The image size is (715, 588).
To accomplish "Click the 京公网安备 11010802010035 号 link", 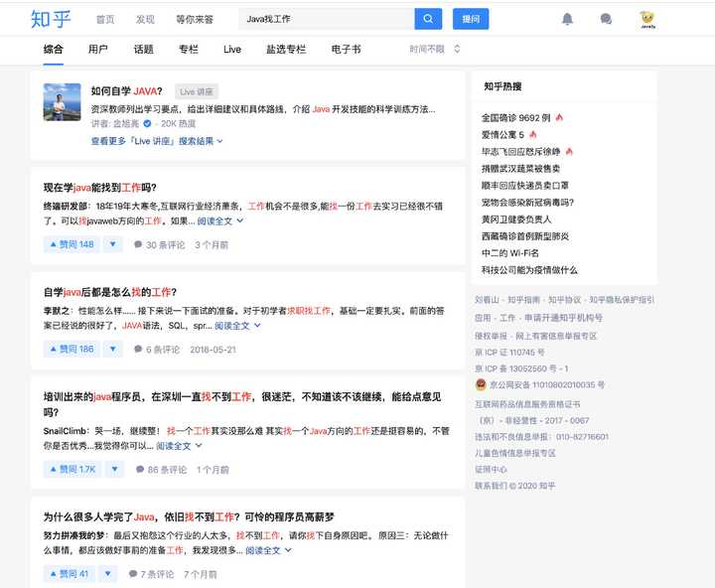I will point(547,384).
